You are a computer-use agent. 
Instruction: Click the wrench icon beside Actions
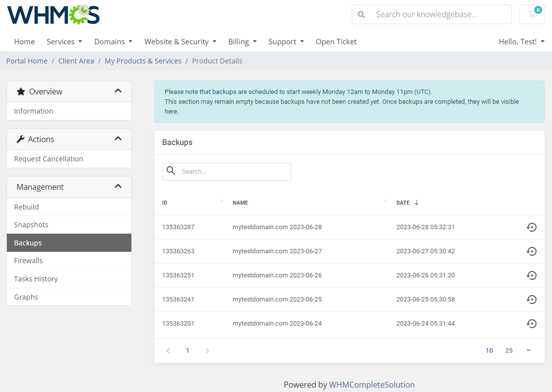(20, 139)
